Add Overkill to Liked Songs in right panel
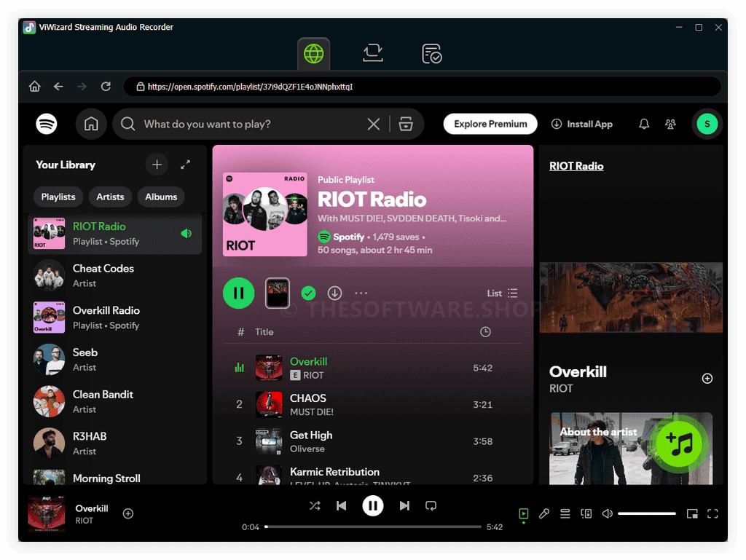Screen dimensions: 746x560 tap(707, 379)
